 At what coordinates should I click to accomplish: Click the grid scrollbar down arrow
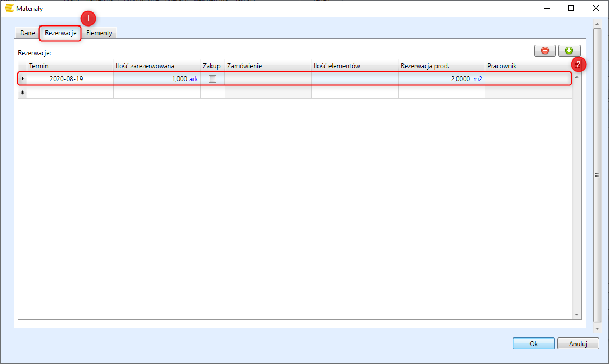pos(577,314)
